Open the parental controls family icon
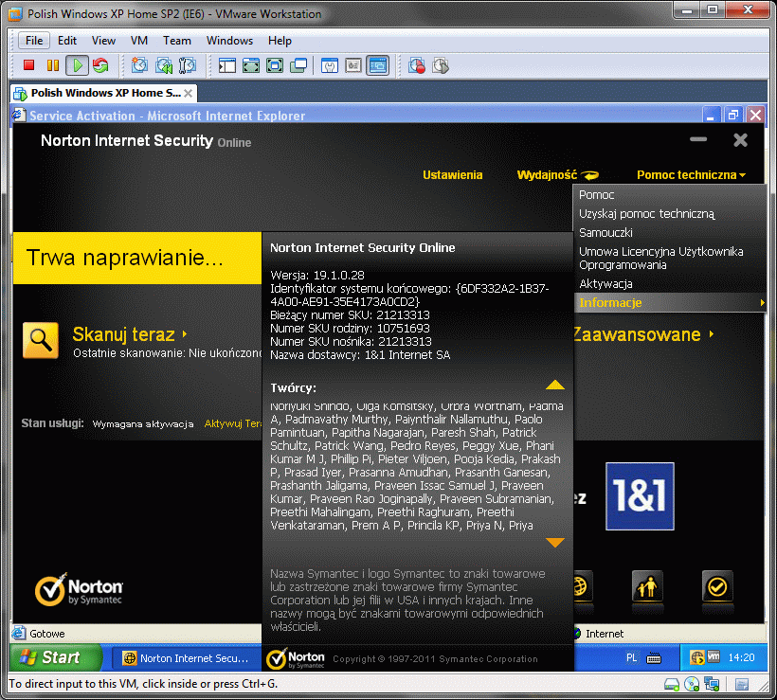Viewport: 777px width, 700px height. (x=647, y=586)
